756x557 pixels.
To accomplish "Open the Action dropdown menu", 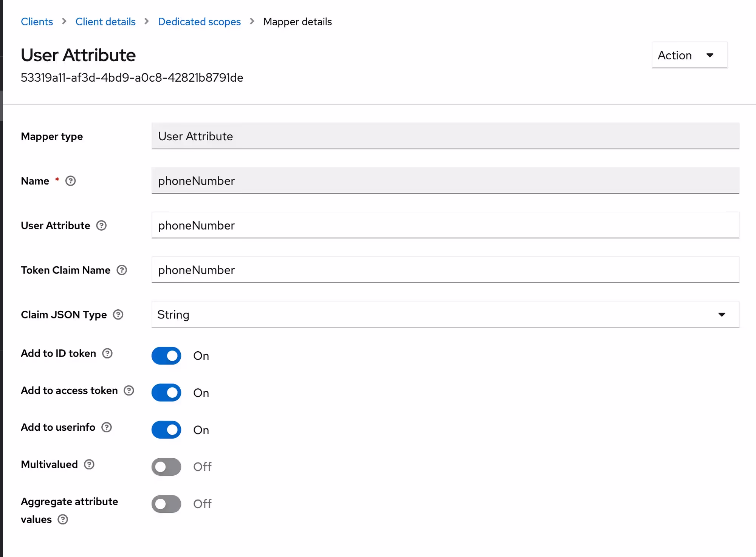I will point(689,55).
